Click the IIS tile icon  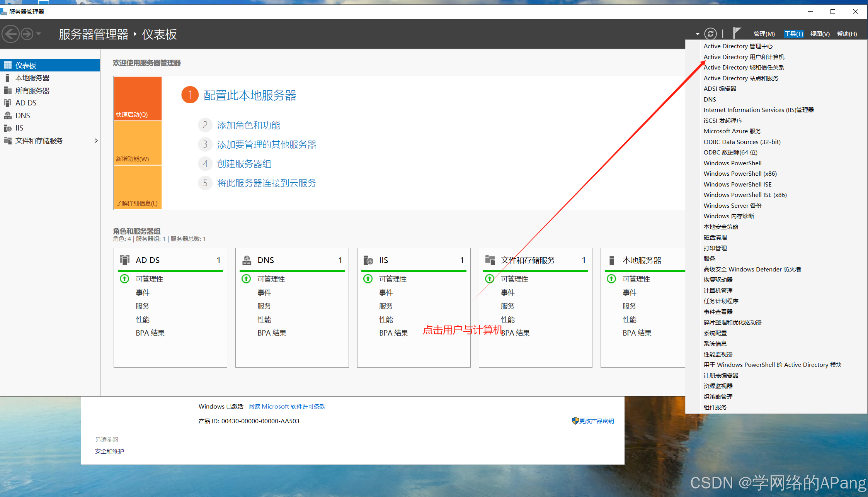click(x=368, y=260)
